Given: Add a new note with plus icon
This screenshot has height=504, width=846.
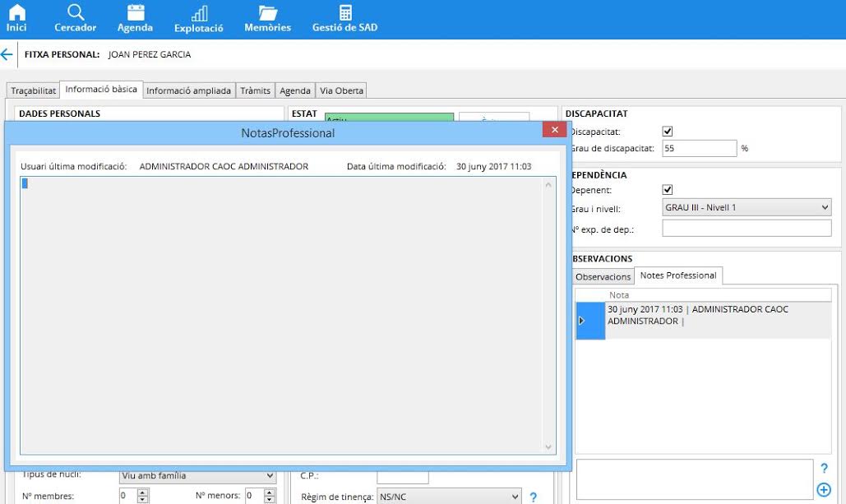Looking at the screenshot, I should point(823,490).
